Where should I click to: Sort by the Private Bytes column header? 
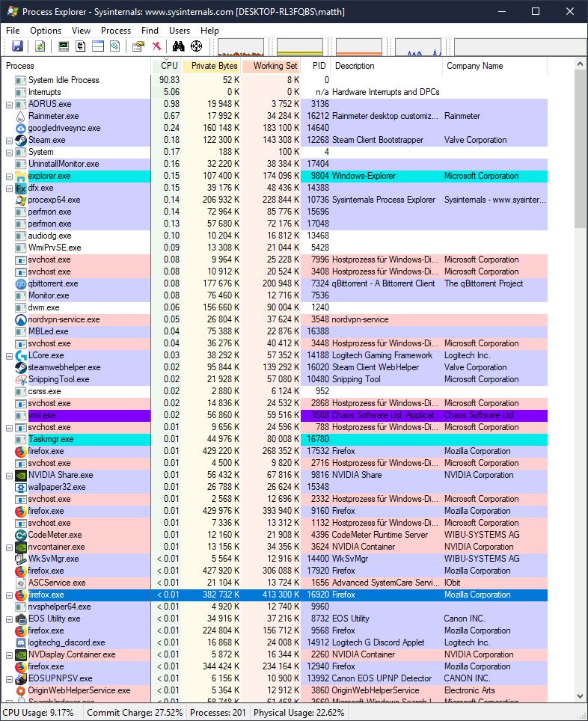pos(212,66)
